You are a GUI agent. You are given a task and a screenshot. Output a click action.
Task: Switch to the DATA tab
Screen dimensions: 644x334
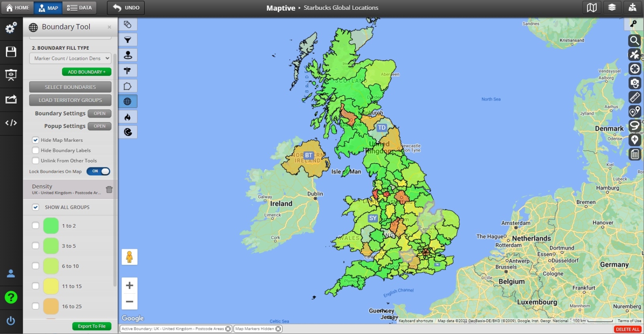pyautogui.click(x=80, y=8)
